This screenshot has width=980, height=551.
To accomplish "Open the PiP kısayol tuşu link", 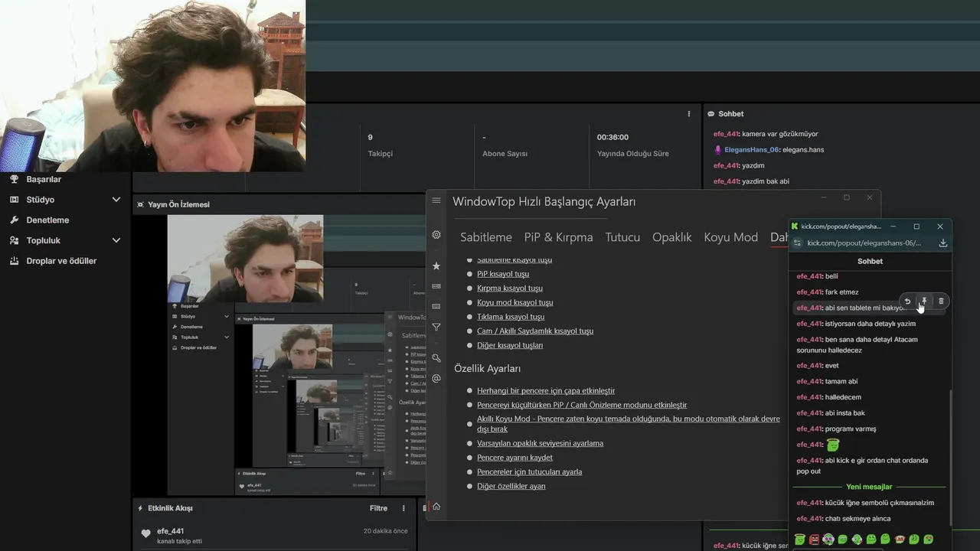I will [503, 274].
